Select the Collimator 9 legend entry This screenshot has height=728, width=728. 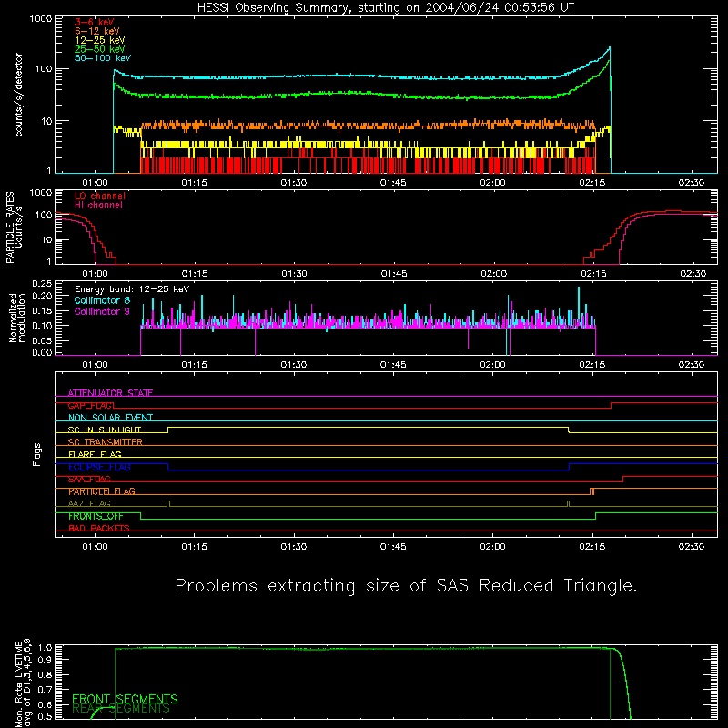pyautogui.click(x=102, y=311)
